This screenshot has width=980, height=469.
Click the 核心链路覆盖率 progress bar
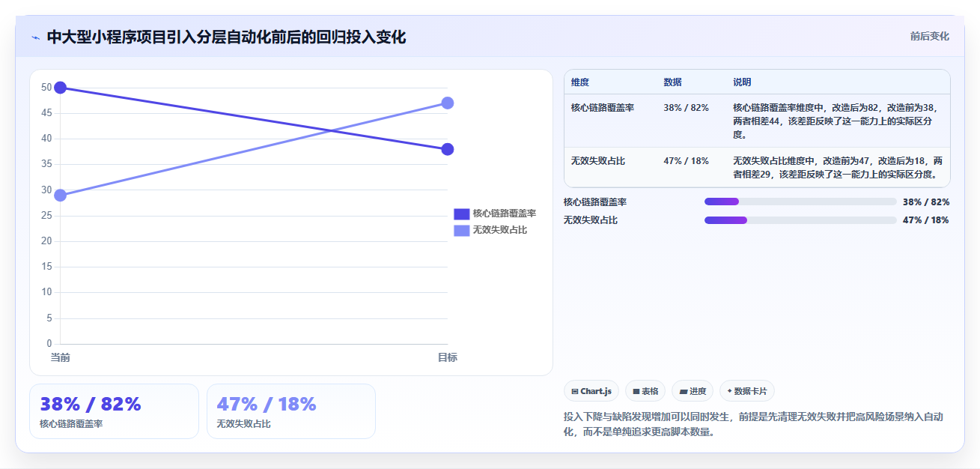point(800,202)
